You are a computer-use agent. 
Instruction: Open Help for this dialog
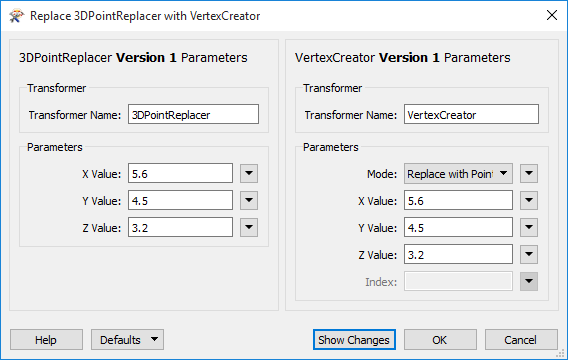(x=46, y=340)
